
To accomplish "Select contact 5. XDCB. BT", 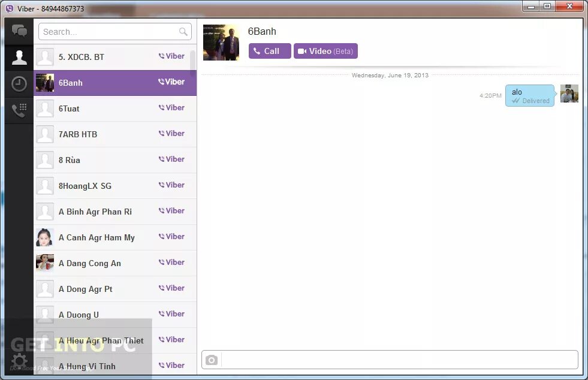I will point(115,57).
